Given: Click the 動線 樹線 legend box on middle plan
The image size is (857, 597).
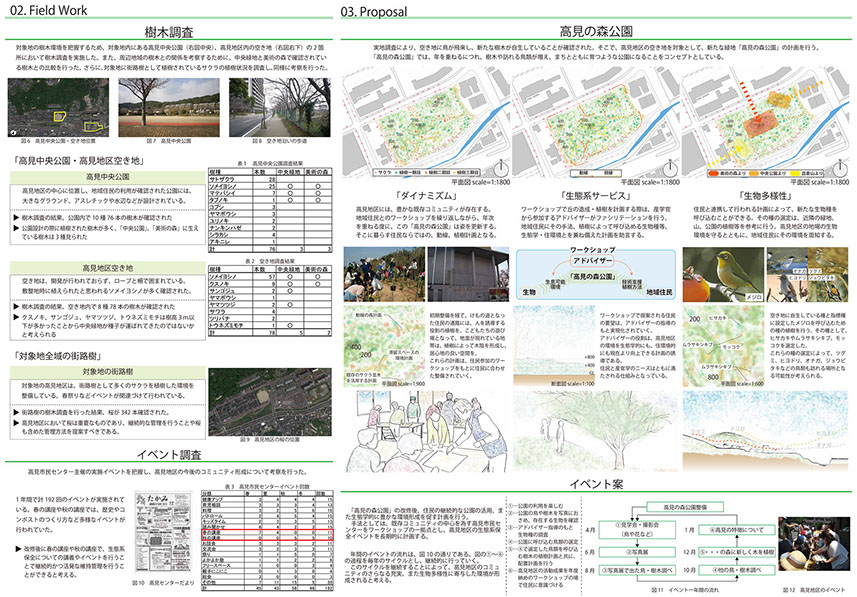Looking at the screenshot, I should [595, 173].
